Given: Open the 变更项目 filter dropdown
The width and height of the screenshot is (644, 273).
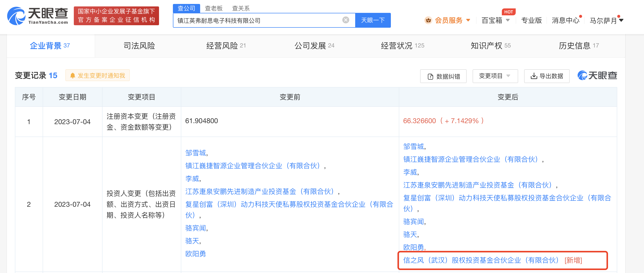Looking at the screenshot, I should 495,76.
